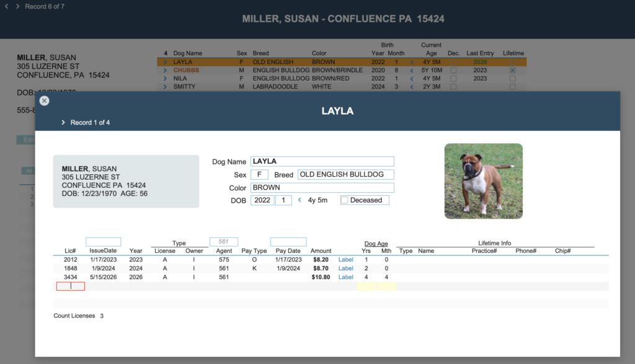
Task: Click the bulldog photo thumbnail
Action: [484, 181]
